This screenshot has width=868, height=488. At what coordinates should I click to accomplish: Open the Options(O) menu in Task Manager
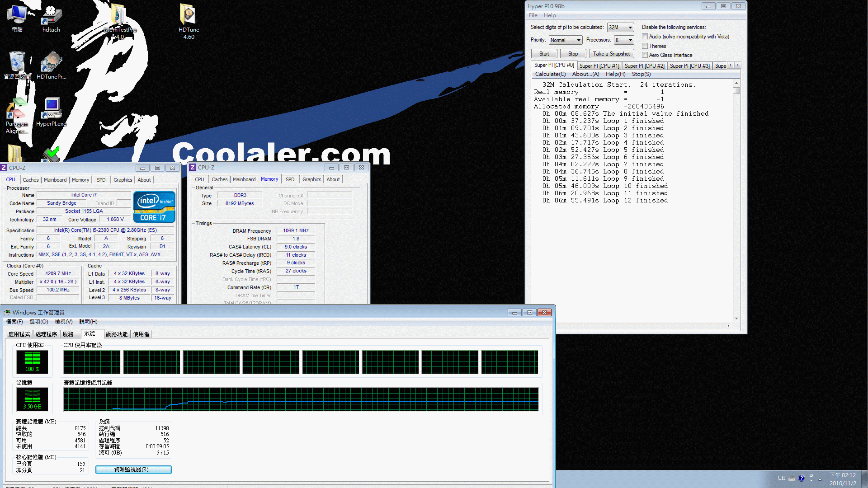38,322
